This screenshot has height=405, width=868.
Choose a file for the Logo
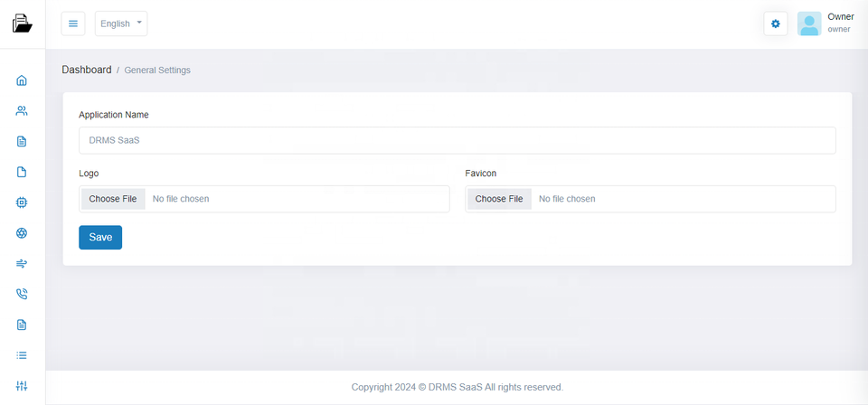113,199
